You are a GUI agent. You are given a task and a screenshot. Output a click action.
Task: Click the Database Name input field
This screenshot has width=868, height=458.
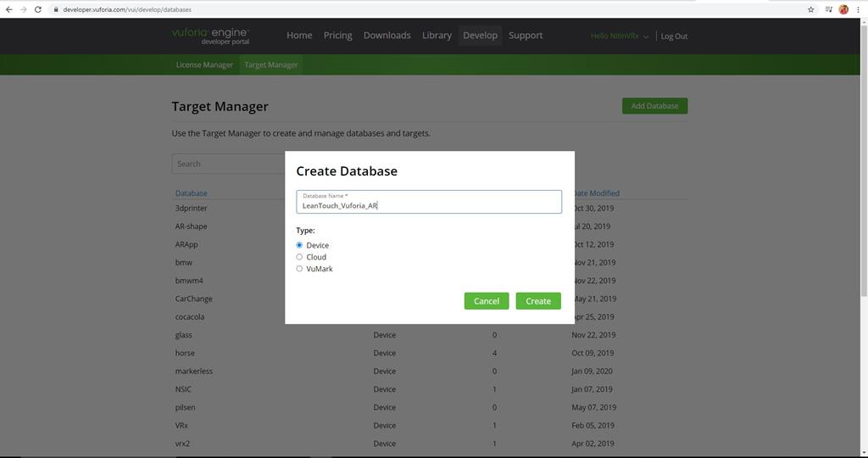point(429,202)
